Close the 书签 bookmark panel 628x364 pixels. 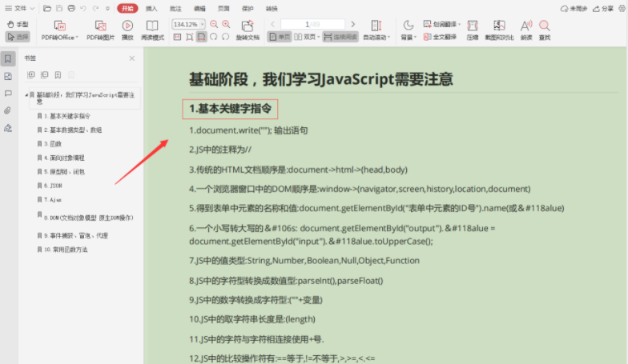131,58
